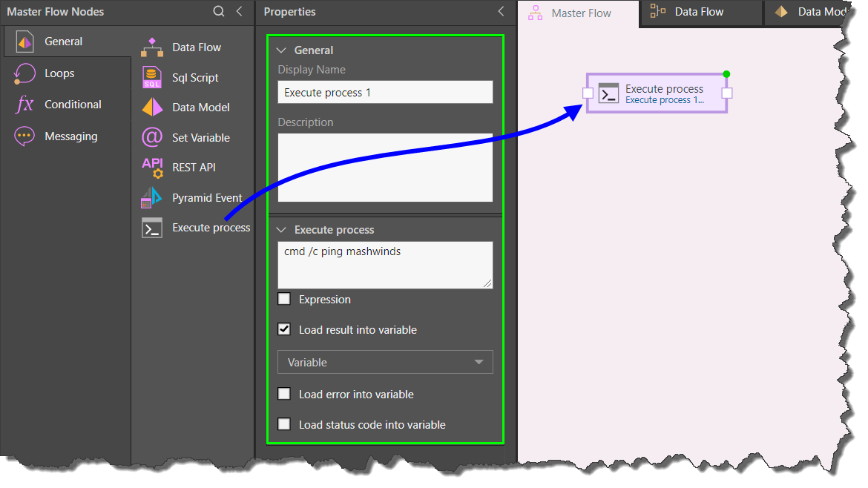Collapse the General properties section
Image resolution: width=868 pixels, height=488 pixels.
[281, 50]
